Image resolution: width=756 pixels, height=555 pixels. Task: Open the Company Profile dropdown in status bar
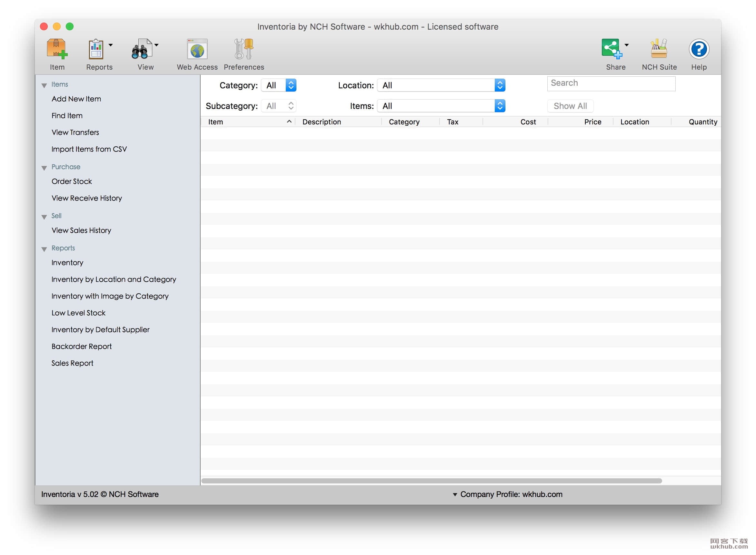508,494
